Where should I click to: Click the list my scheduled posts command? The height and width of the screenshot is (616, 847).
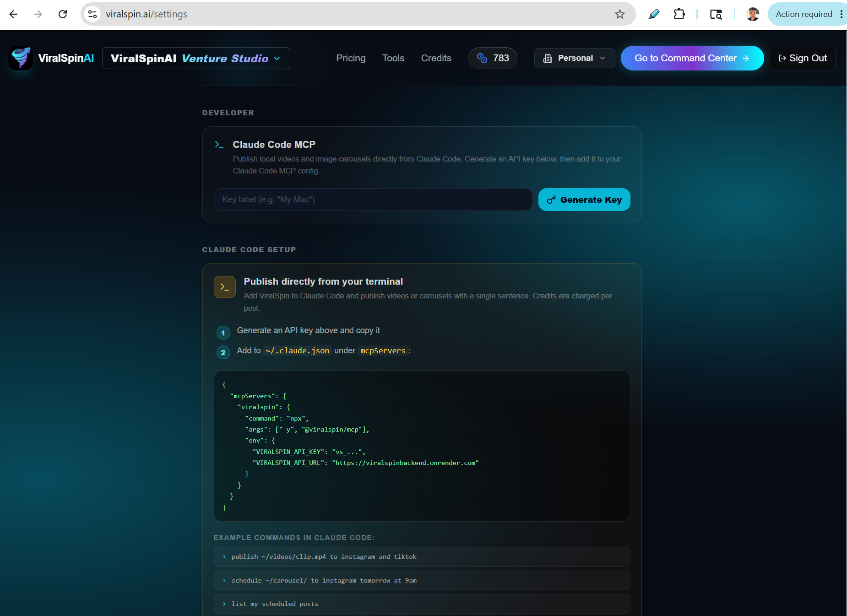click(x=422, y=604)
